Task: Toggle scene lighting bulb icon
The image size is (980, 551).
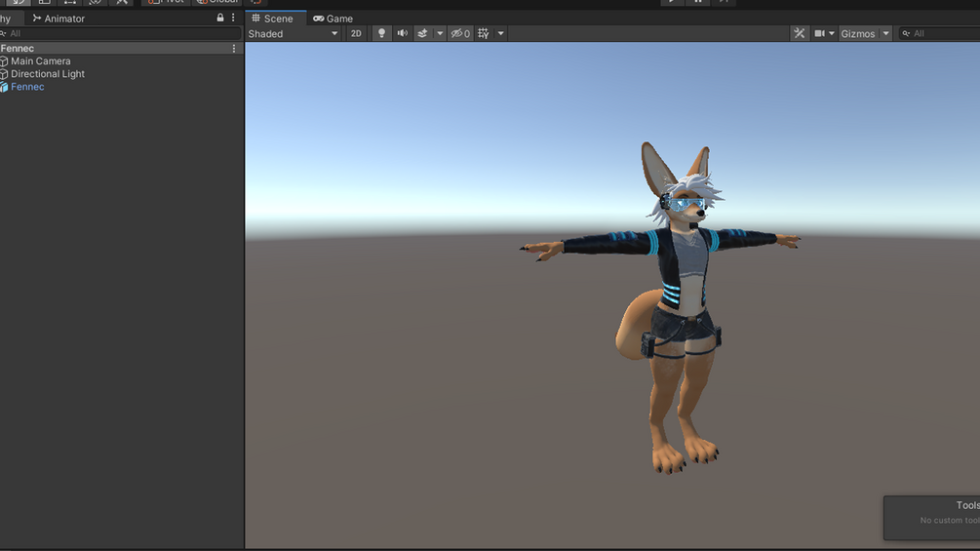Action: pyautogui.click(x=381, y=34)
